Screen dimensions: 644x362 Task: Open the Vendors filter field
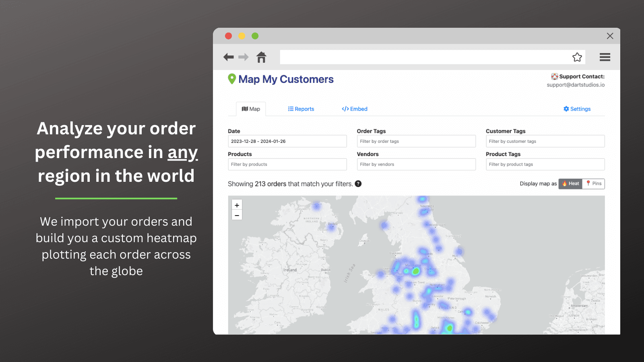(x=416, y=164)
